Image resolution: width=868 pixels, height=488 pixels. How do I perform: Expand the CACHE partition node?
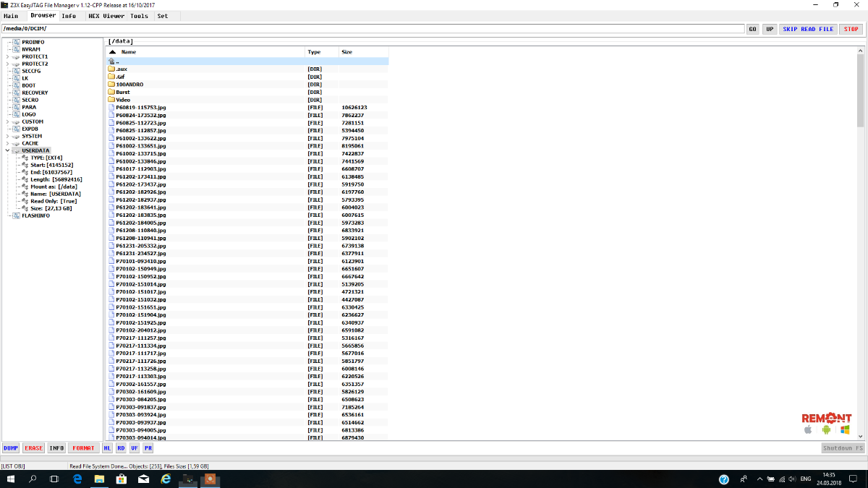pos(7,143)
